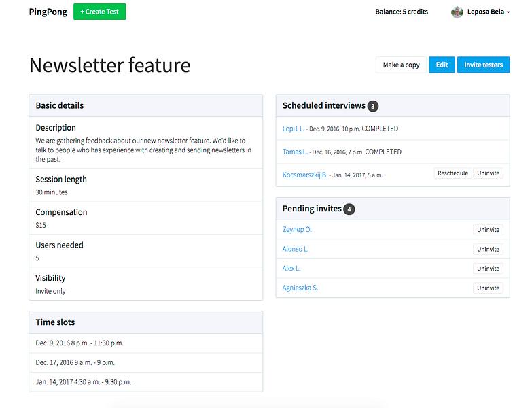Open Alonso L. profile link

[296, 249]
